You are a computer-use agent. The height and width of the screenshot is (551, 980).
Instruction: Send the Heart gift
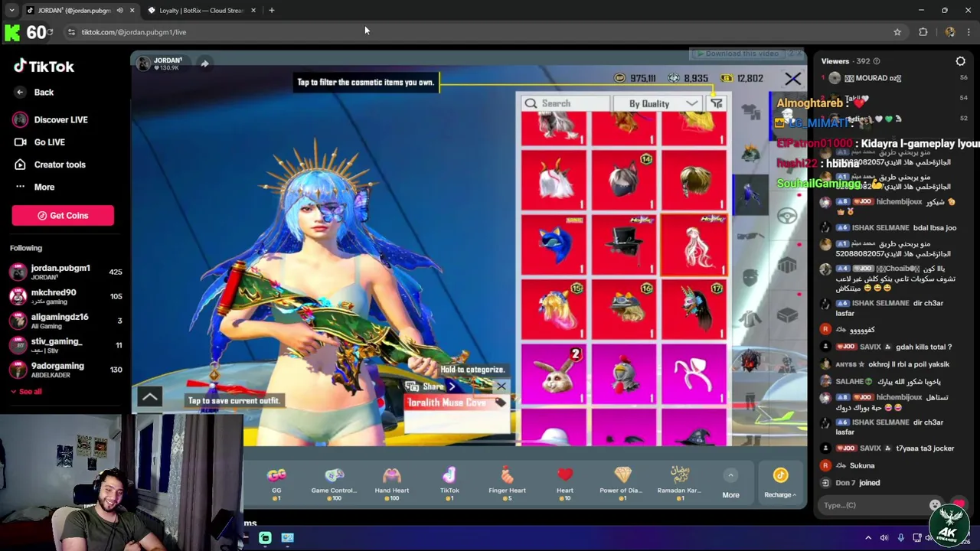tap(565, 483)
